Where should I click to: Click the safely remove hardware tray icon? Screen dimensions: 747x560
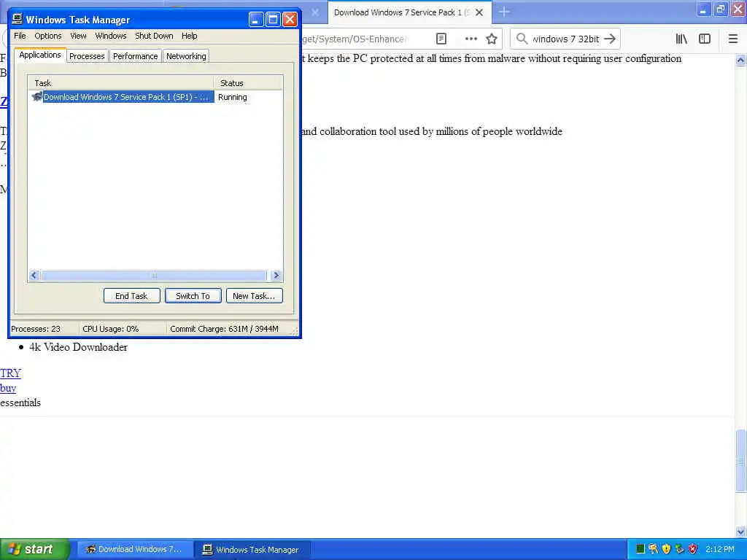tap(679, 549)
